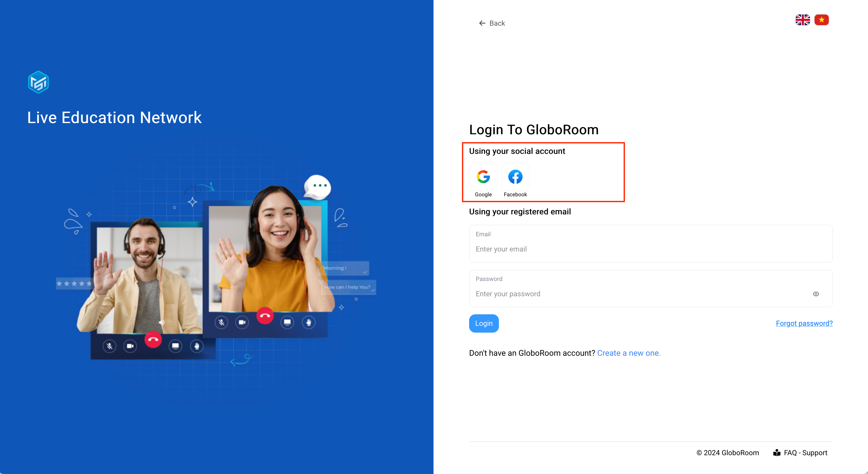Click the FAQ support reader icon
This screenshot has height=474, width=868.
coord(777,452)
